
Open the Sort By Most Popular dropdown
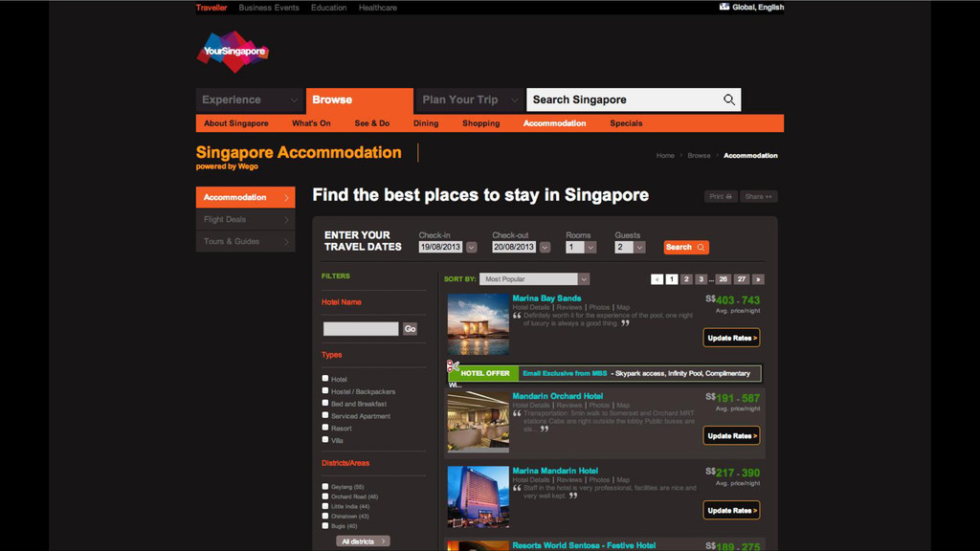534,279
